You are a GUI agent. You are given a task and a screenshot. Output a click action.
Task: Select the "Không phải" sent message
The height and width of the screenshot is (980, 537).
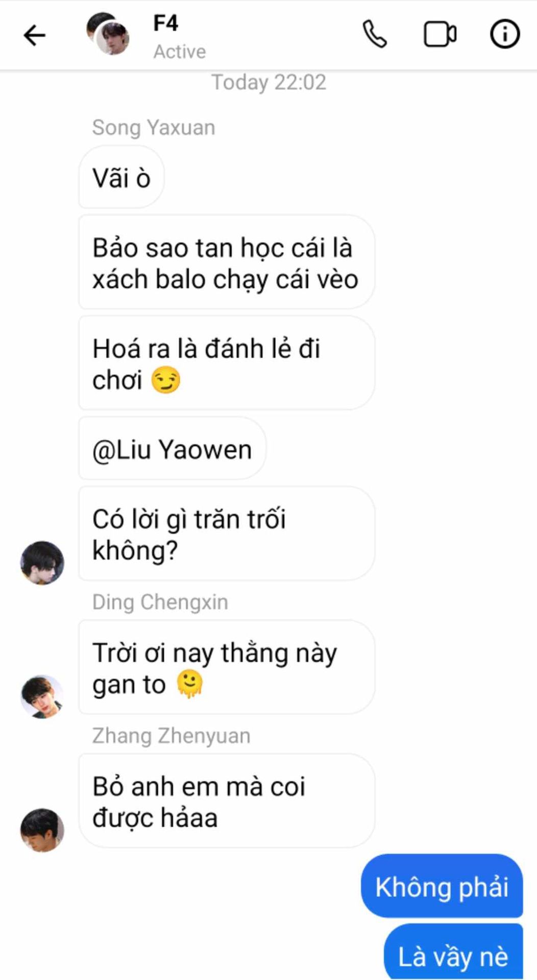442,886
